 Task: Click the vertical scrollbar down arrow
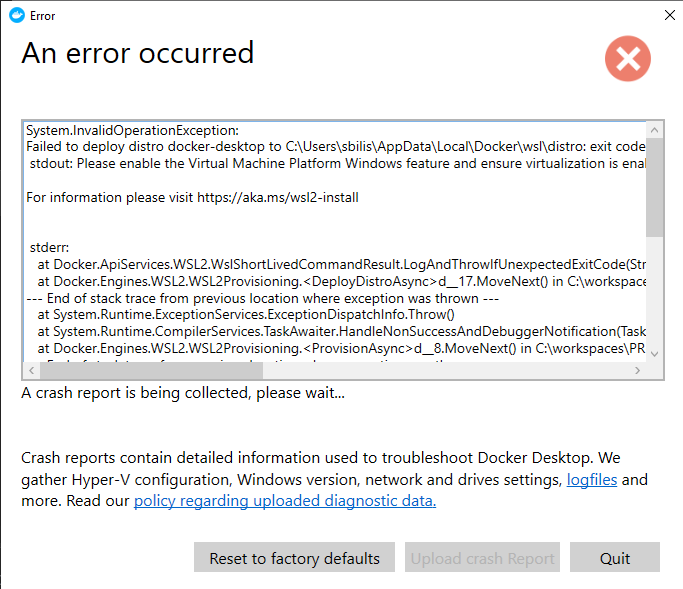pos(654,354)
